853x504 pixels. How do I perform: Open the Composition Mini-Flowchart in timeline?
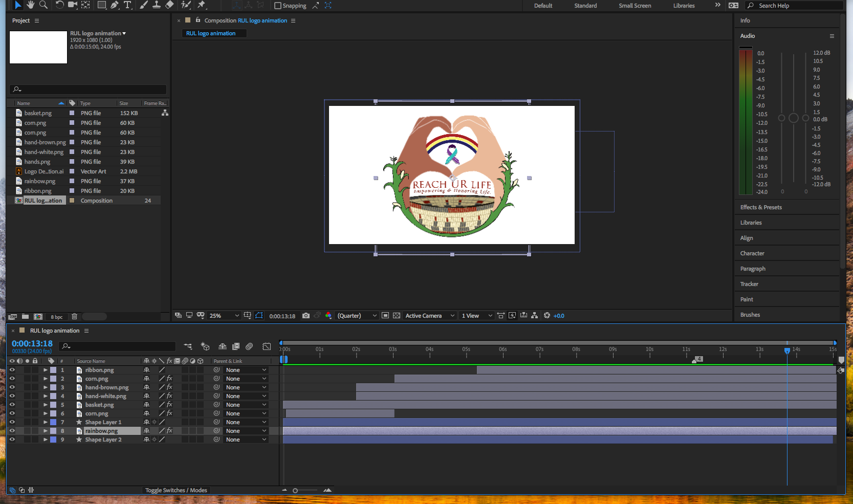pyautogui.click(x=188, y=346)
